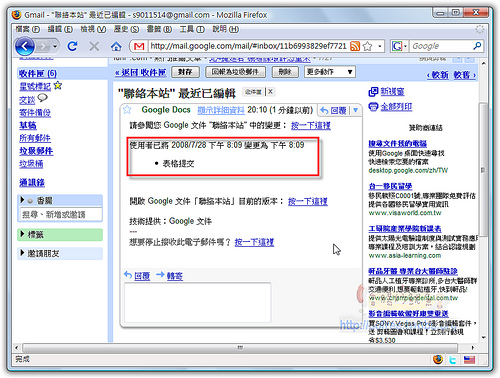Click 返回 收件匣 back to inbox link
The width and height of the screenshot is (500, 378).
point(141,72)
